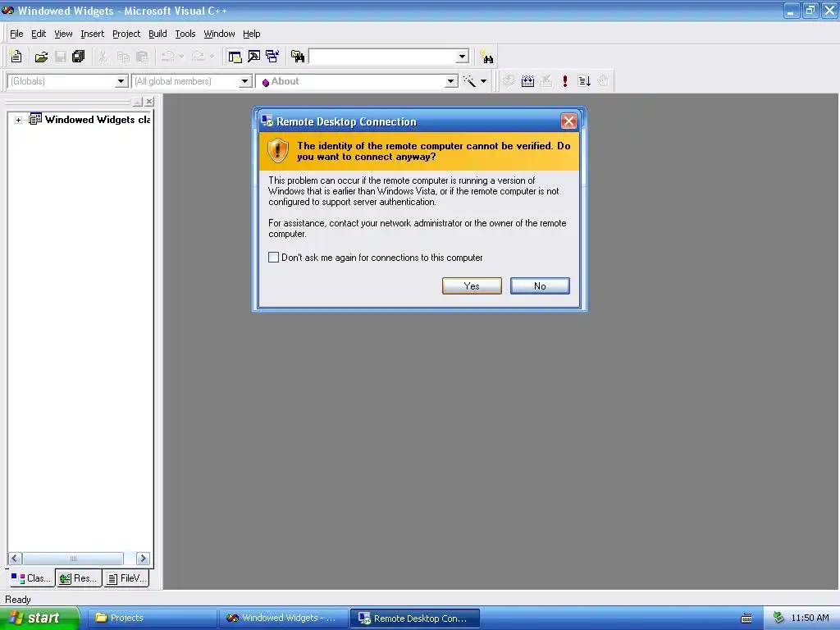Switch to Remote Desktop Connection taskbar button

[x=414, y=619]
